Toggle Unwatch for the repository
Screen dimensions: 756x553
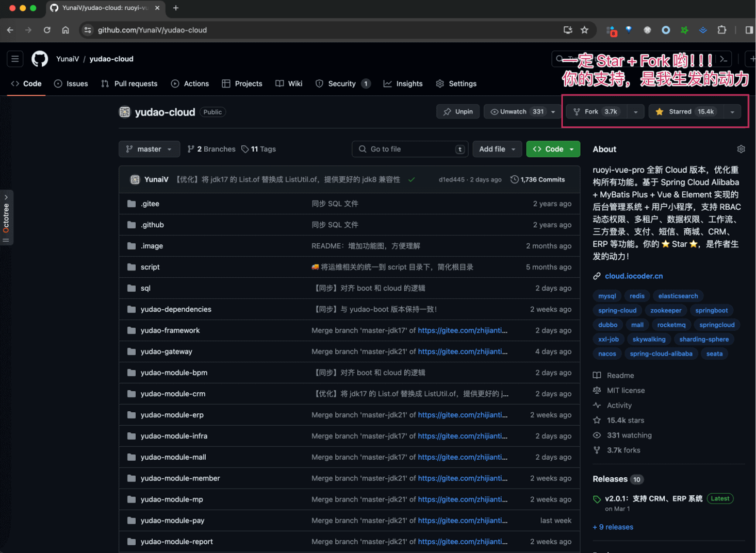click(516, 112)
